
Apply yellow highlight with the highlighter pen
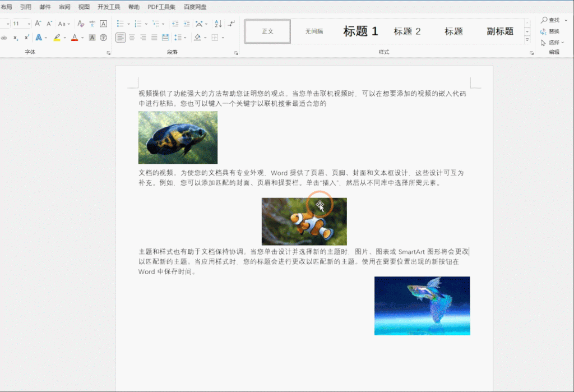57,38
